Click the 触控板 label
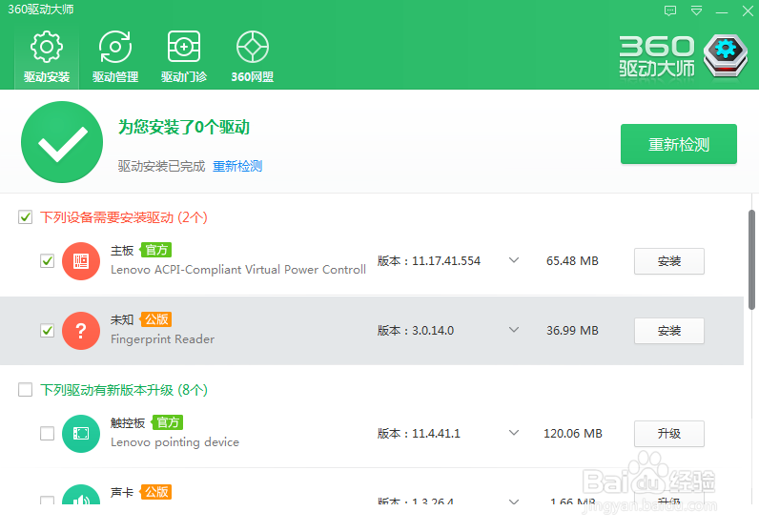Image resolution: width=759 pixels, height=532 pixels. coord(128,422)
